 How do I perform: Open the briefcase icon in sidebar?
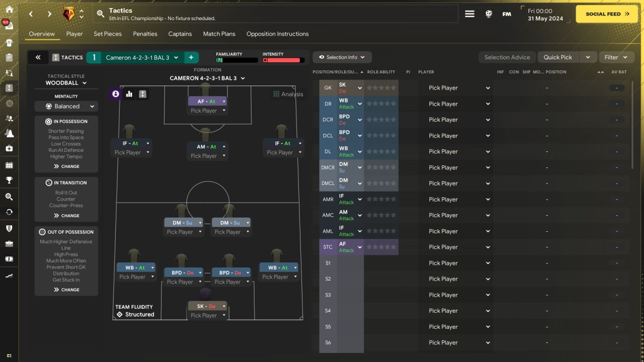9,244
